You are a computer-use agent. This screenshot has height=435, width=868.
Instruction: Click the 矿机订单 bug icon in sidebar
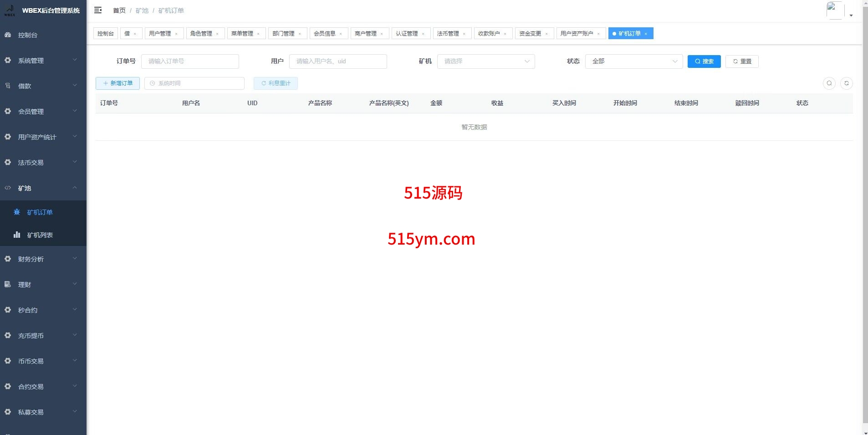[17, 212]
